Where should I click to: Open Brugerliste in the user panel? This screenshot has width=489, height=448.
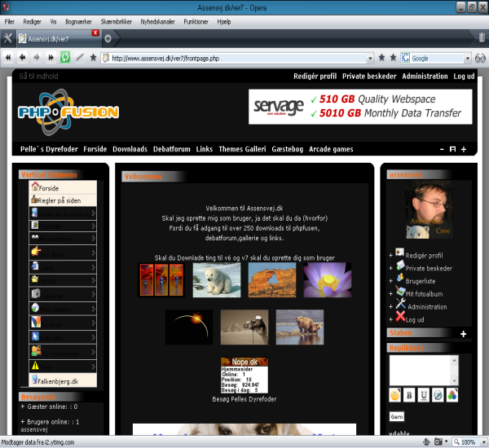420,281
